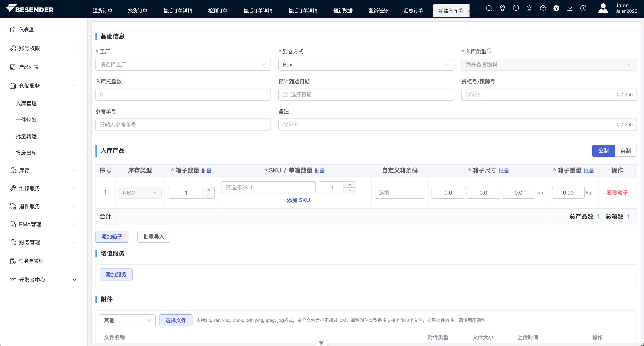Open the clock history icon
Image resolution: width=644 pixels, height=346 pixels.
coord(516,8)
